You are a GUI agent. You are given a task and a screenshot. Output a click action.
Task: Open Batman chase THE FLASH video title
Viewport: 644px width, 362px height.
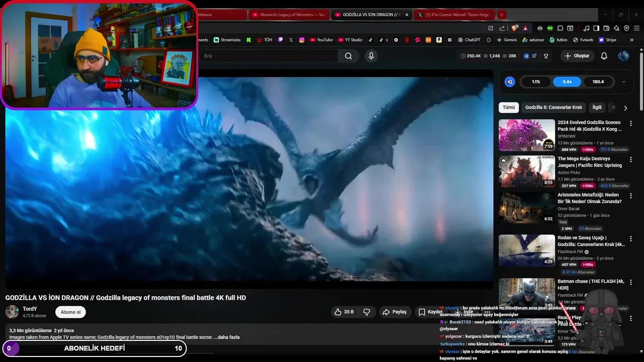pos(591,285)
